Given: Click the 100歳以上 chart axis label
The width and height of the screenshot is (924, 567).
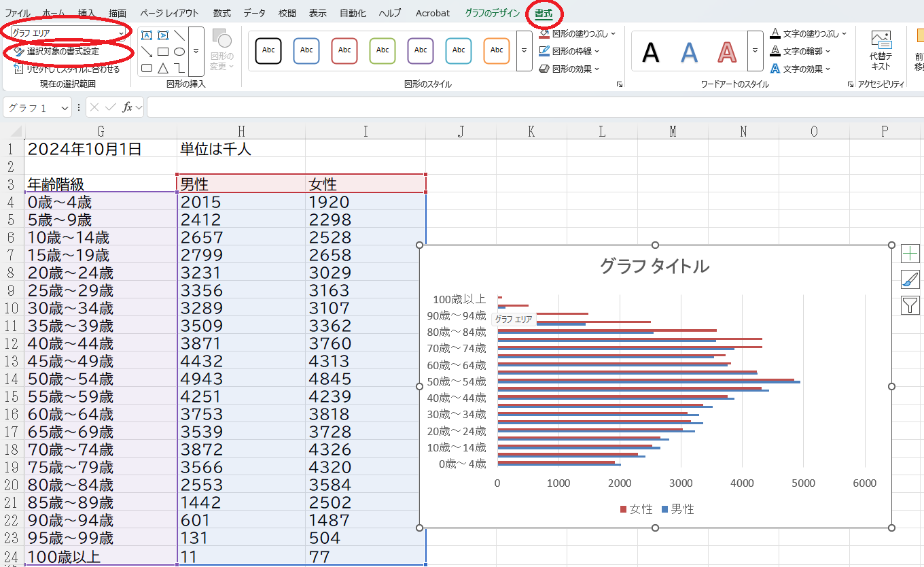Looking at the screenshot, I should pyautogui.click(x=459, y=298).
